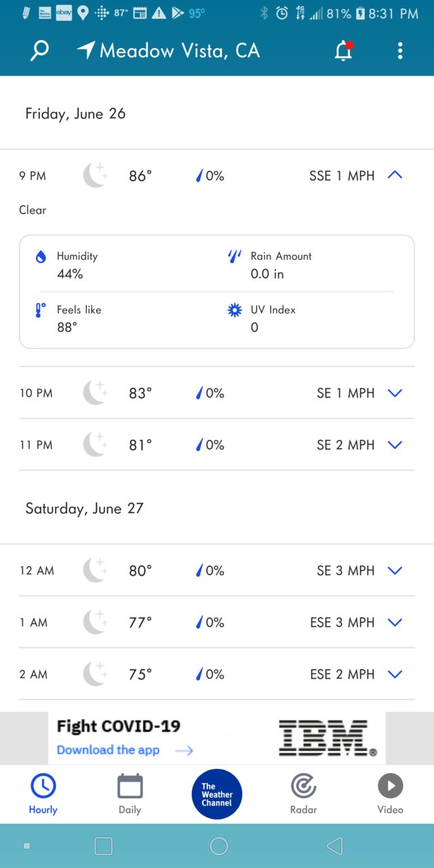Viewport: 434px width, 868px height.
Task: Open notifications bell icon
Action: pos(344,51)
